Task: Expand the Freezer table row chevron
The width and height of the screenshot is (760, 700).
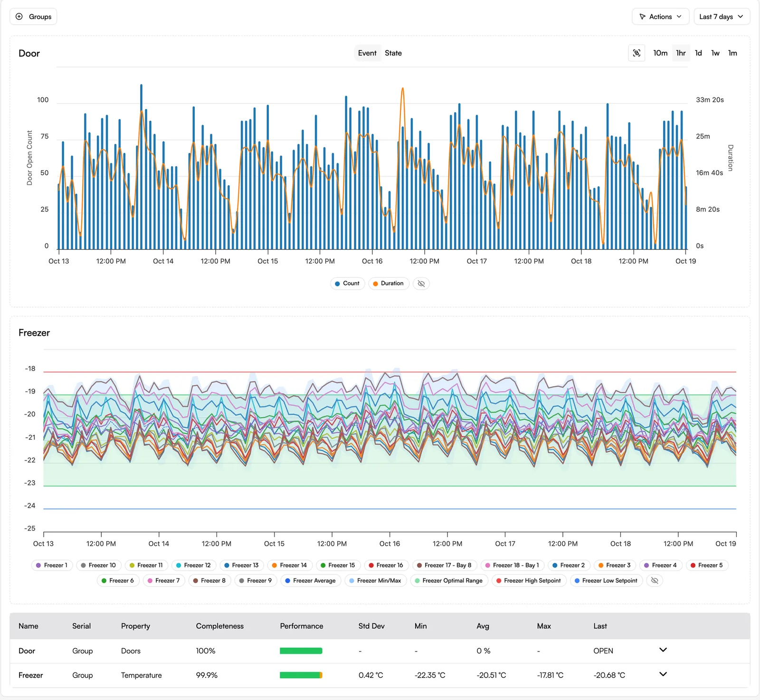Action: coord(663,674)
